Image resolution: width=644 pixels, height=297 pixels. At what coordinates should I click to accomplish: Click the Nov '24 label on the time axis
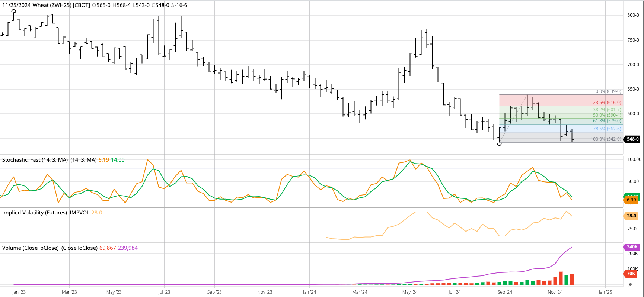[555, 292]
